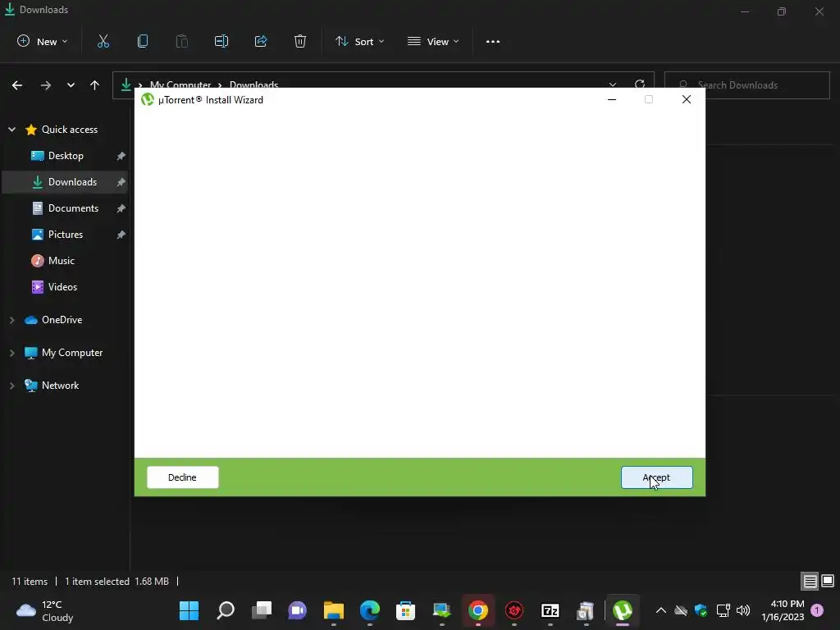Open the New item dropdown
This screenshot has width=840, height=630.
click(43, 41)
